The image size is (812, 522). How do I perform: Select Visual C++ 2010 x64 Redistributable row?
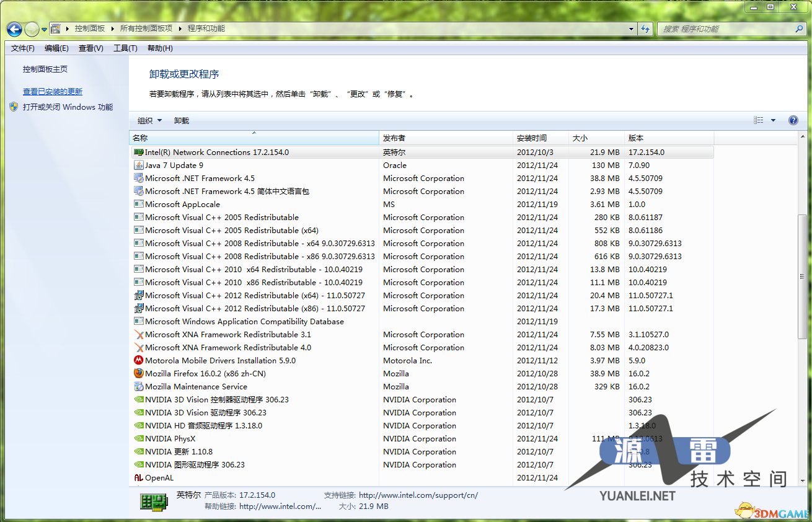[421, 270]
